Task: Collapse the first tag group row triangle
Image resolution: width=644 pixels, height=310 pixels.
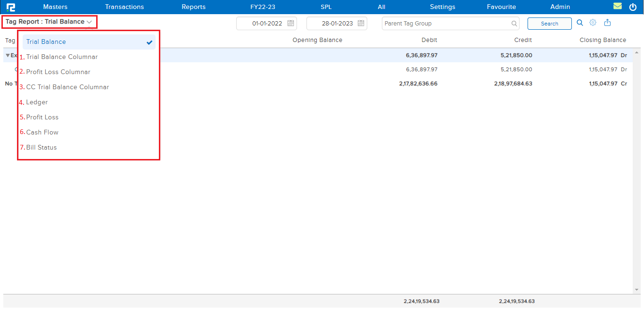Action: click(8, 55)
